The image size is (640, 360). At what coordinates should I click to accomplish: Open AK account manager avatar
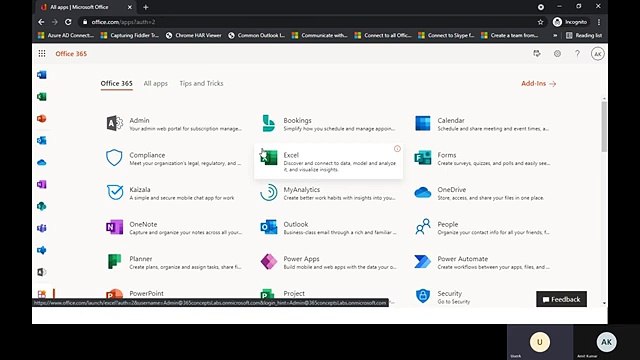click(x=598, y=54)
